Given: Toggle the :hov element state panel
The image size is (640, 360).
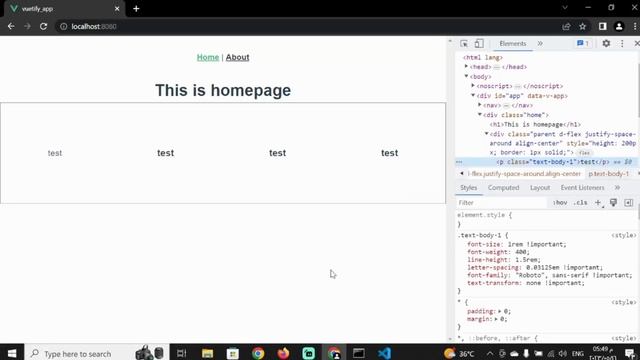Looking at the screenshot, I should [560, 203].
